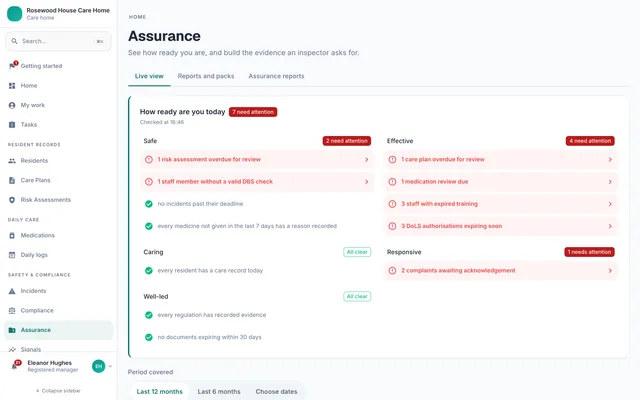
Task: Click green tick beside no incidents past deadline
Action: (x=149, y=204)
